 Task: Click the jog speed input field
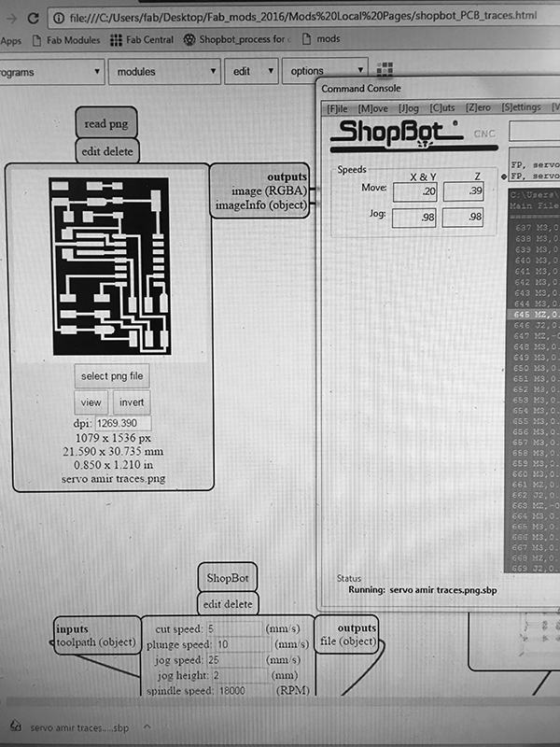pyautogui.click(x=235, y=660)
